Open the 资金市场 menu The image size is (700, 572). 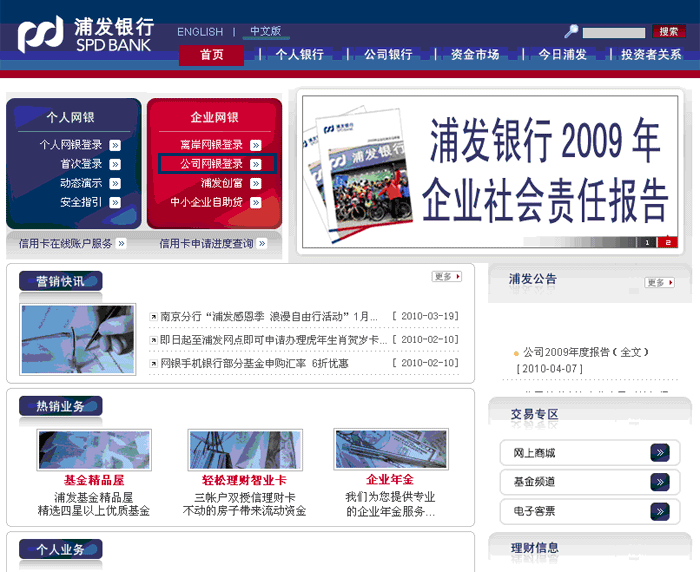pyautogui.click(x=475, y=54)
